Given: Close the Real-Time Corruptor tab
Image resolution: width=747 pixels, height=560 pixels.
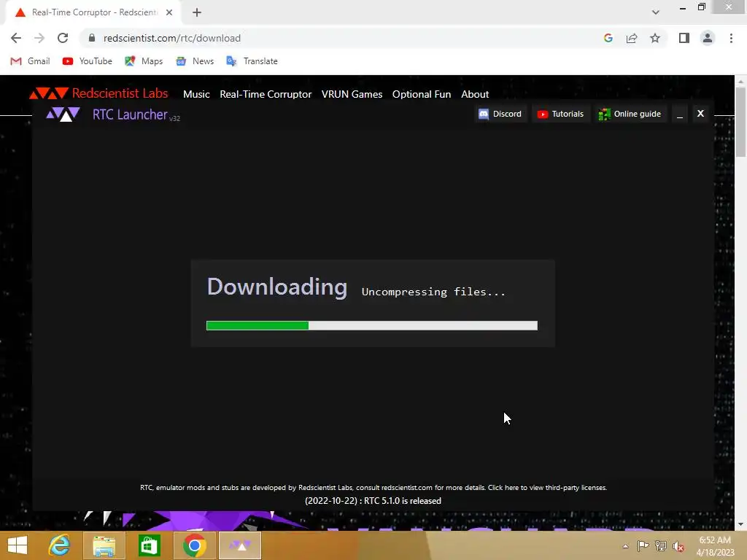Looking at the screenshot, I should pos(169,12).
